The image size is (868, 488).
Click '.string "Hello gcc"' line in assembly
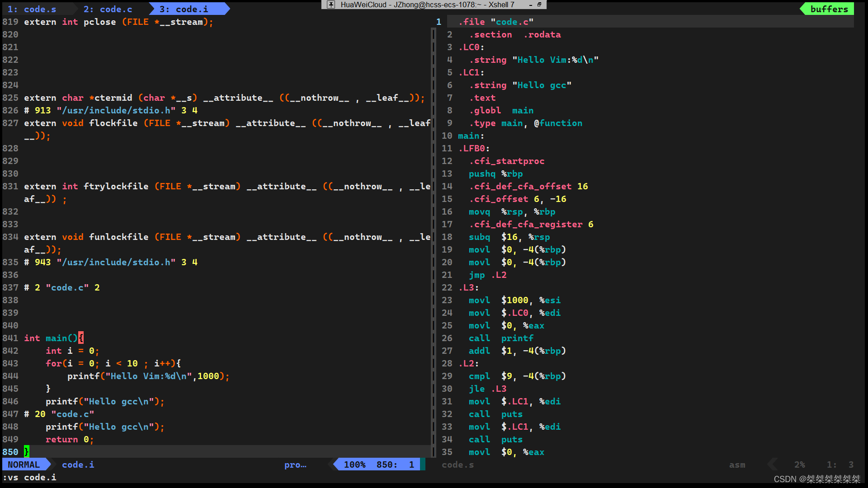(x=520, y=85)
